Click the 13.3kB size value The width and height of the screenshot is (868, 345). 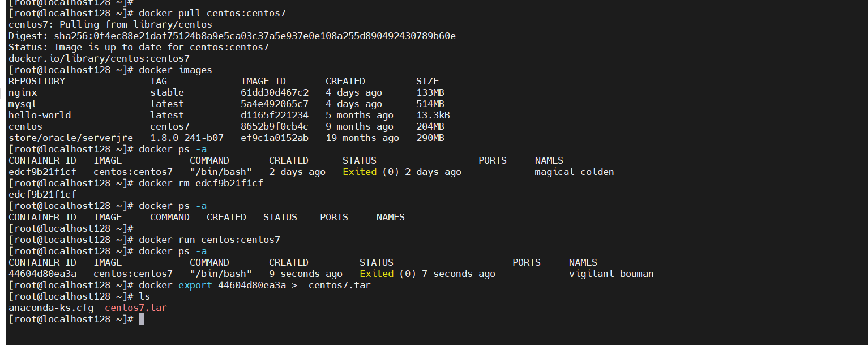[433, 115]
